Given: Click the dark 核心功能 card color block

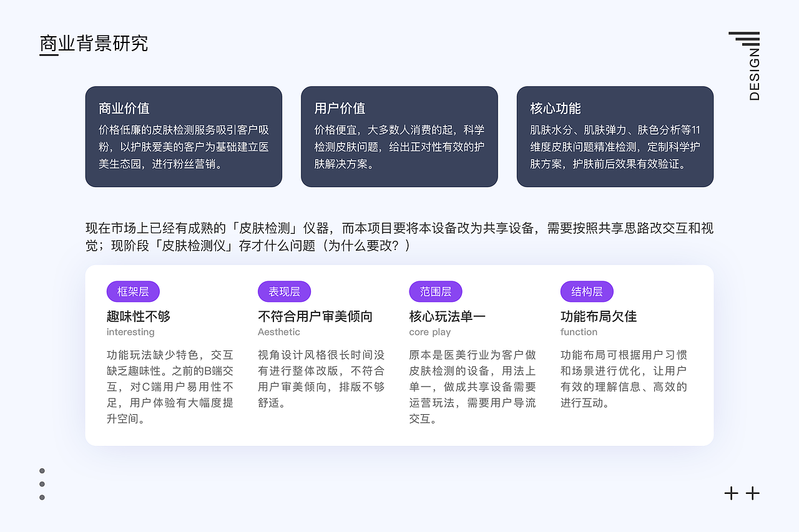Looking at the screenshot, I should coord(615,137).
